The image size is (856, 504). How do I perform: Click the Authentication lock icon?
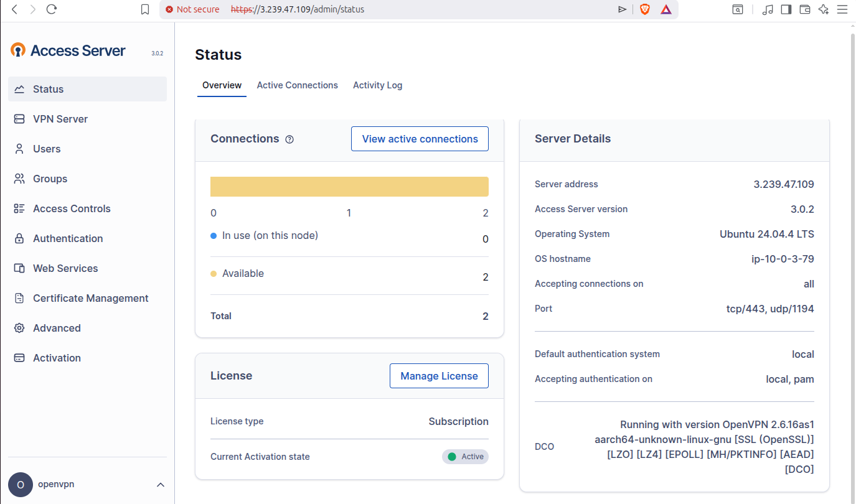click(x=19, y=238)
